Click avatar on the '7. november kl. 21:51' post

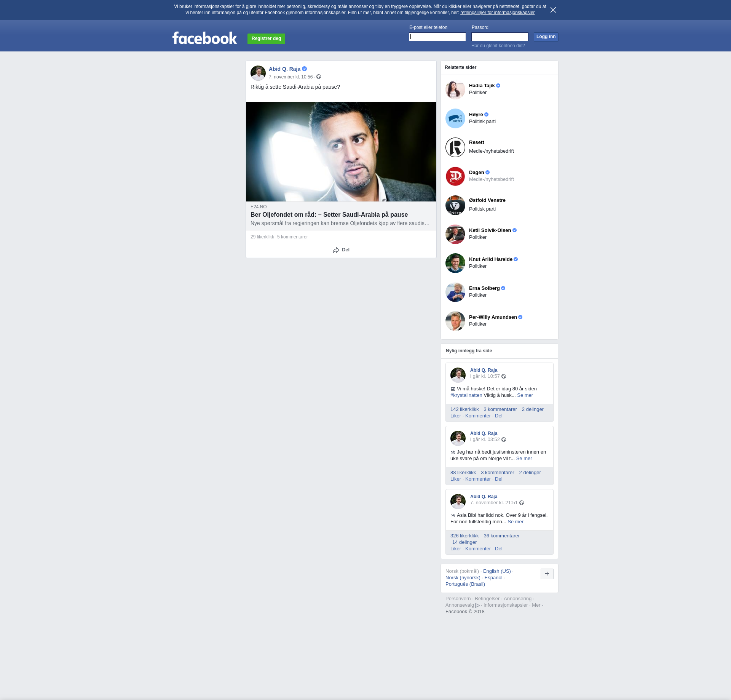click(x=458, y=502)
